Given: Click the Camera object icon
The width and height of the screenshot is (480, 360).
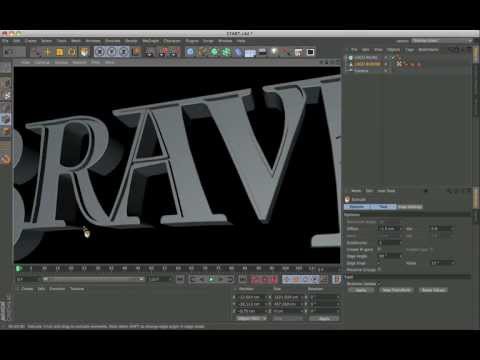Looking at the screenshot, I should click(262, 52).
